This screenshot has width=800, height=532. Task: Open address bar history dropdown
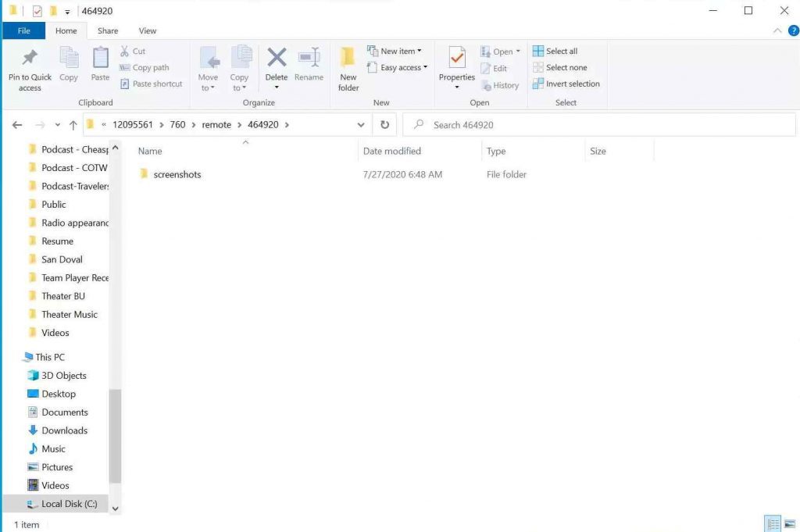pyautogui.click(x=360, y=125)
